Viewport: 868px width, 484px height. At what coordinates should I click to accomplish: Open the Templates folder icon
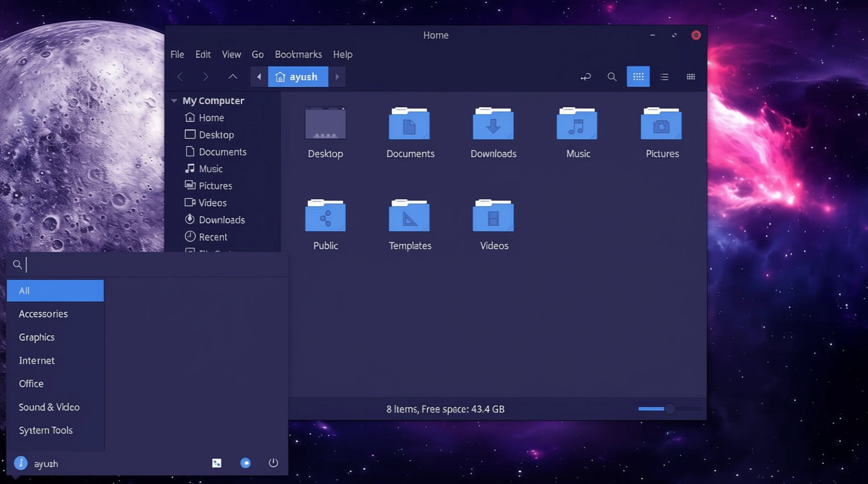409,216
